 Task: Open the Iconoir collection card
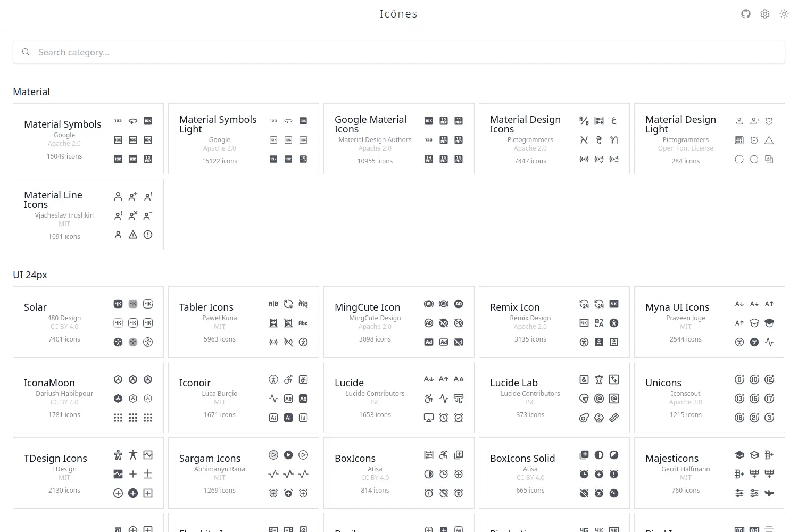click(x=244, y=397)
